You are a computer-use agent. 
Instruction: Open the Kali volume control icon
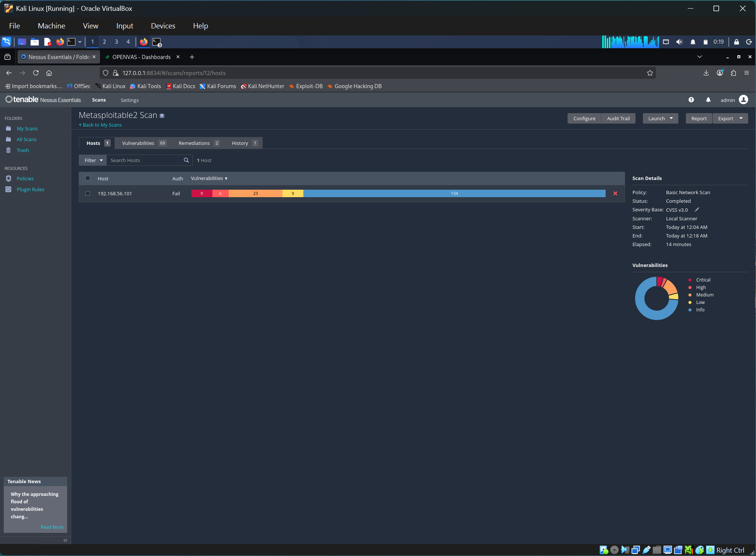point(680,42)
